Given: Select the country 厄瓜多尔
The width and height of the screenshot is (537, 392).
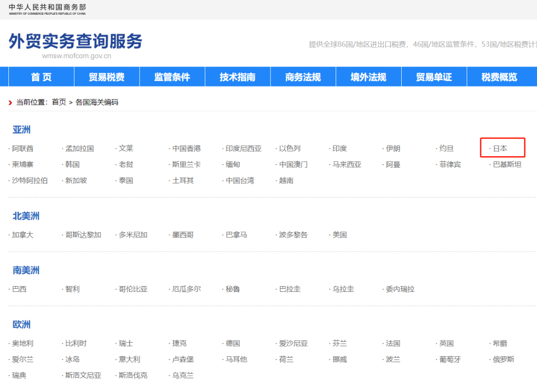Looking at the screenshot, I should point(186,289).
